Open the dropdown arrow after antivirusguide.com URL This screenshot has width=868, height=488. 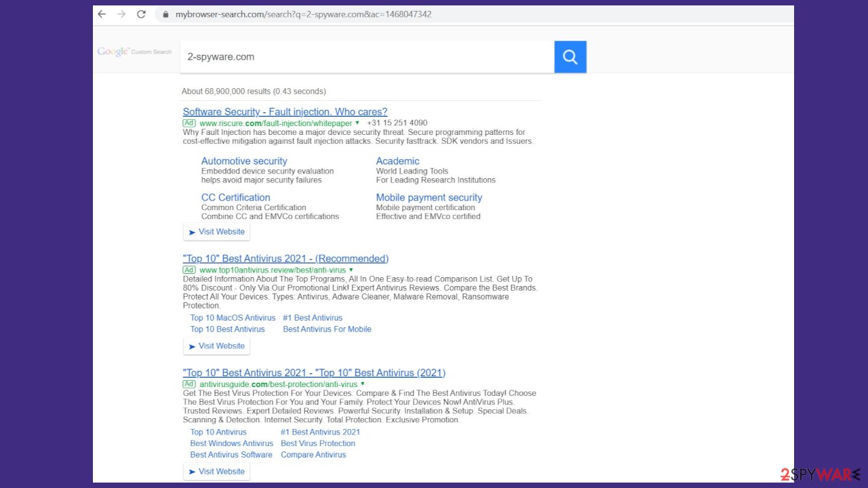[x=363, y=384]
